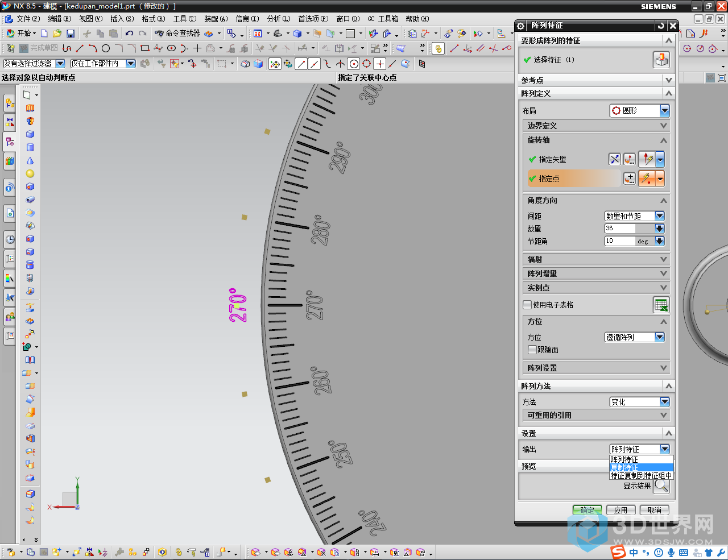Viewport: 728px width, 560px height.
Task: Expand the 阵列增量 section
Action: pyautogui.click(x=596, y=273)
